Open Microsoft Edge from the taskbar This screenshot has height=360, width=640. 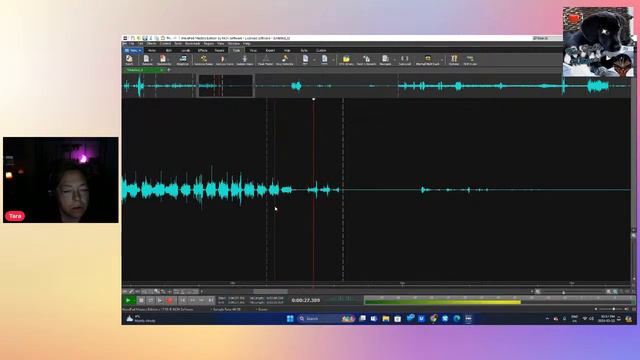457,318
